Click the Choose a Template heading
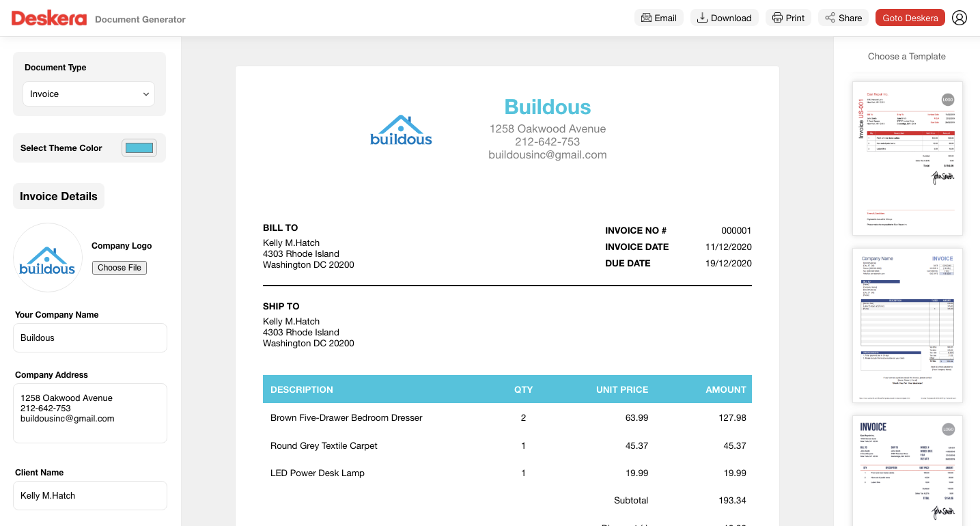Image resolution: width=980 pixels, height=526 pixels. coord(907,56)
